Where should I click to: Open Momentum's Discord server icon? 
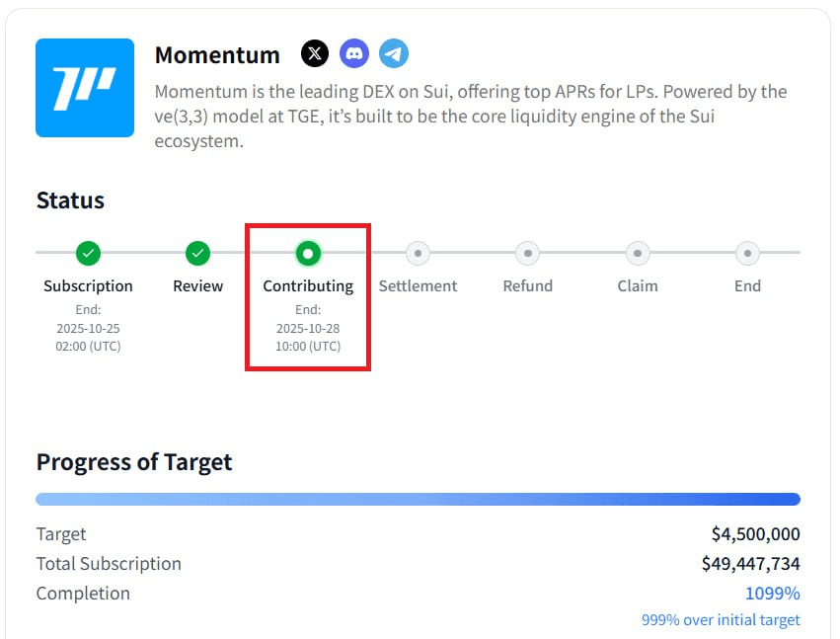pos(354,53)
